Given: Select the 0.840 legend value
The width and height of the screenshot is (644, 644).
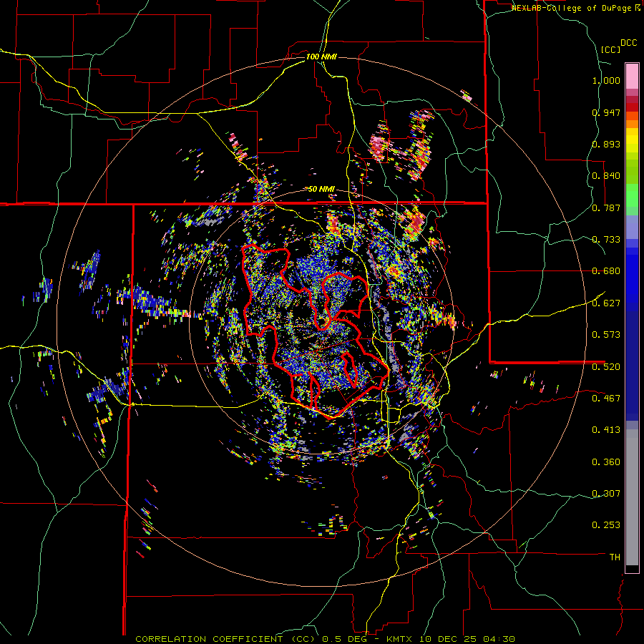Looking at the screenshot, I should (606, 176).
